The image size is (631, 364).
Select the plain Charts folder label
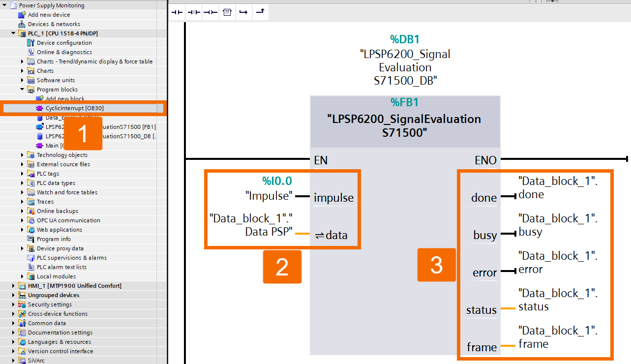pos(45,71)
